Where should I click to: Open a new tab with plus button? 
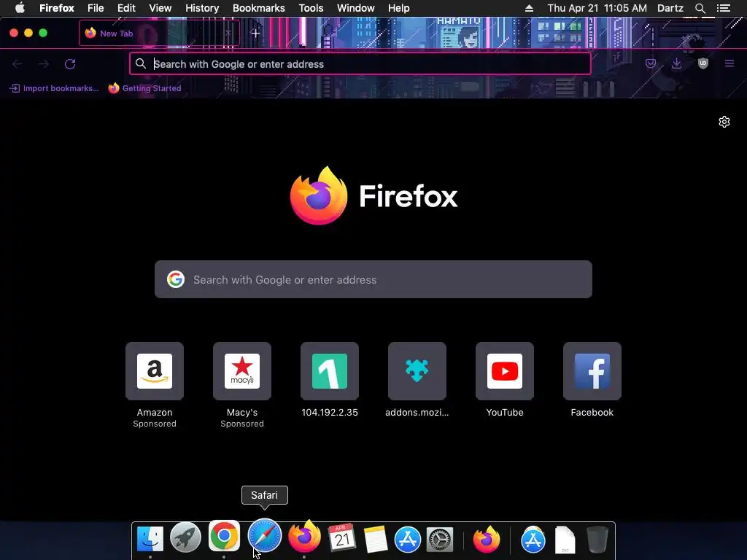click(255, 34)
